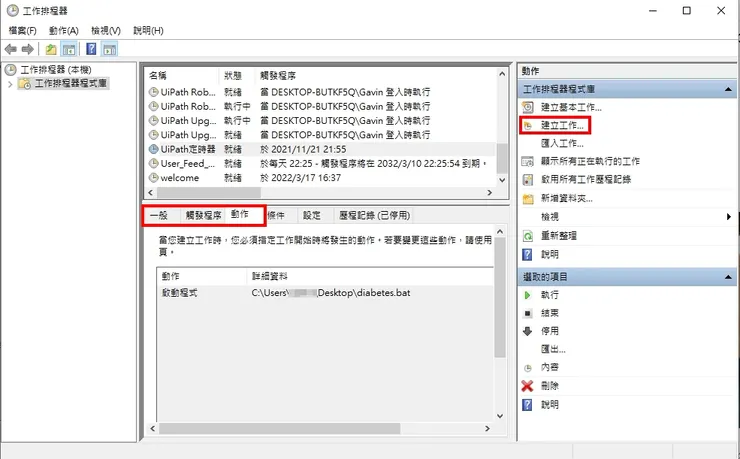Maximize the 工作排程器 window
The image size is (740, 459).
(x=687, y=10)
